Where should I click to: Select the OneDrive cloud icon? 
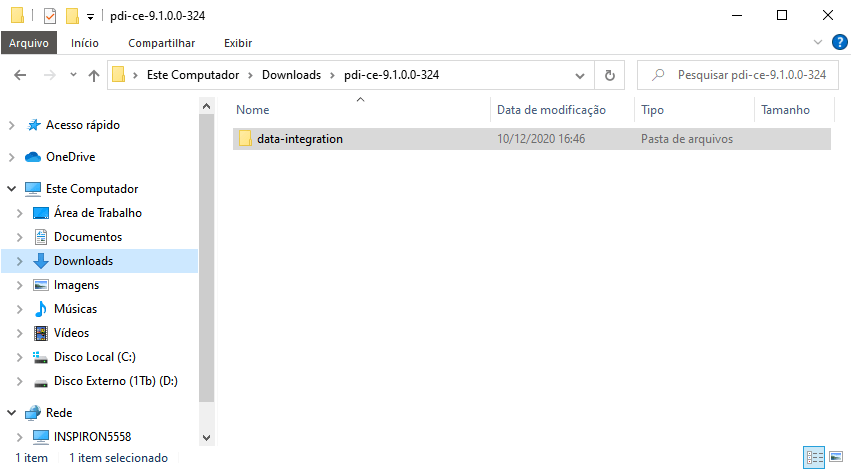[33, 157]
